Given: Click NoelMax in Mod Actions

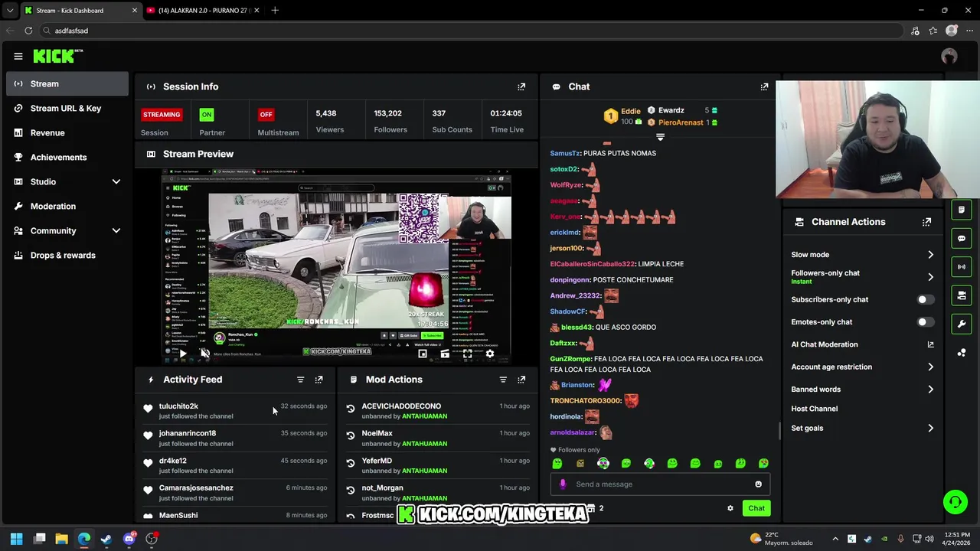Looking at the screenshot, I should click(377, 433).
